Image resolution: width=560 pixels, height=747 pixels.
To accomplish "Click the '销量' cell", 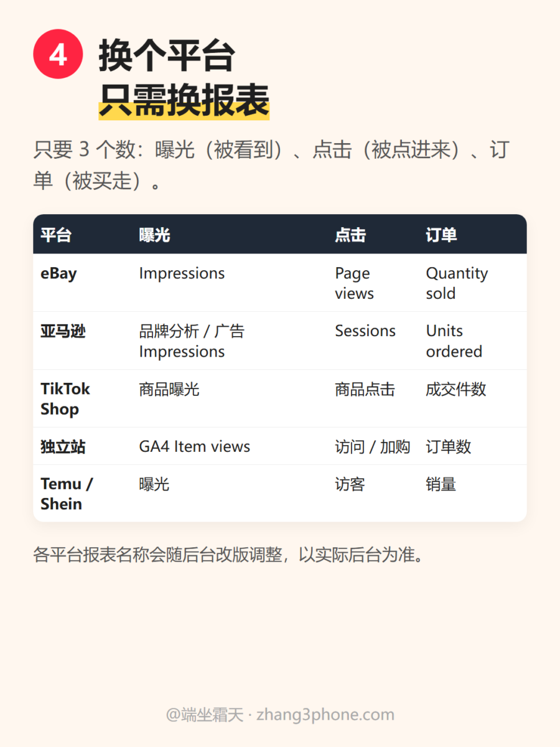I will tap(441, 484).
